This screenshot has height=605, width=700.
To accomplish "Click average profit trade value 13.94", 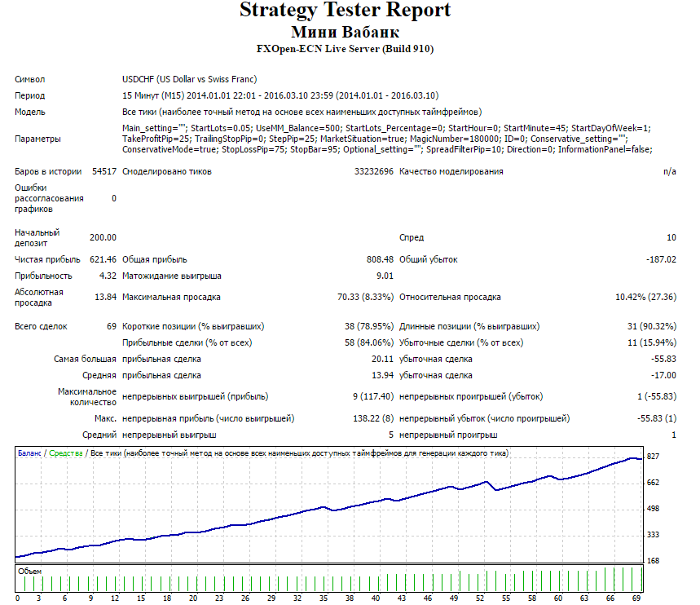I will 382,375.
